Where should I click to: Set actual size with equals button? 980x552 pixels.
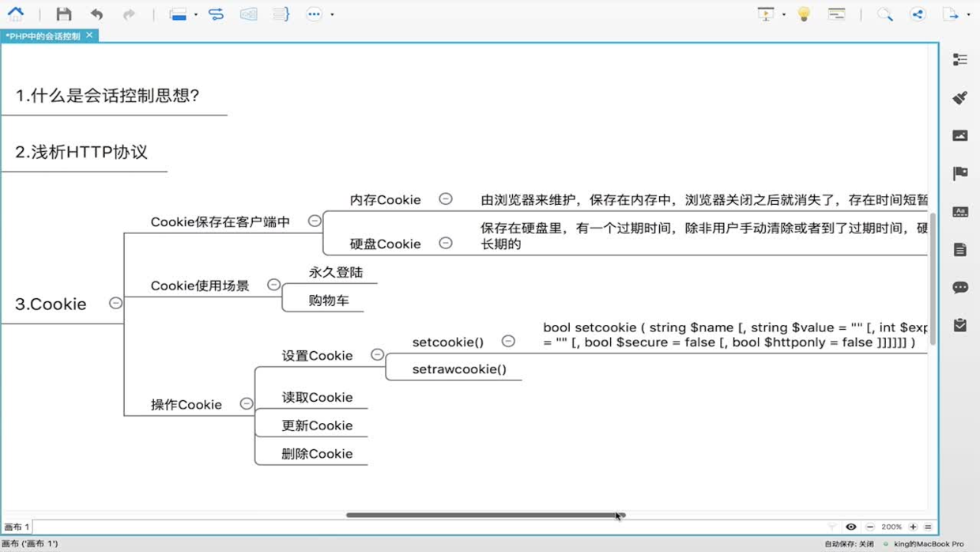coord(928,527)
